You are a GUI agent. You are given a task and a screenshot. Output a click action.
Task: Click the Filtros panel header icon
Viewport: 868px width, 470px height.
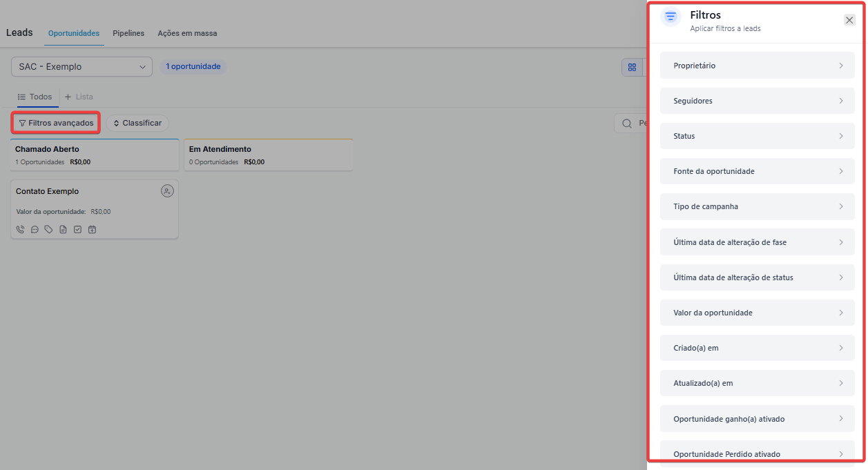[671, 17]
